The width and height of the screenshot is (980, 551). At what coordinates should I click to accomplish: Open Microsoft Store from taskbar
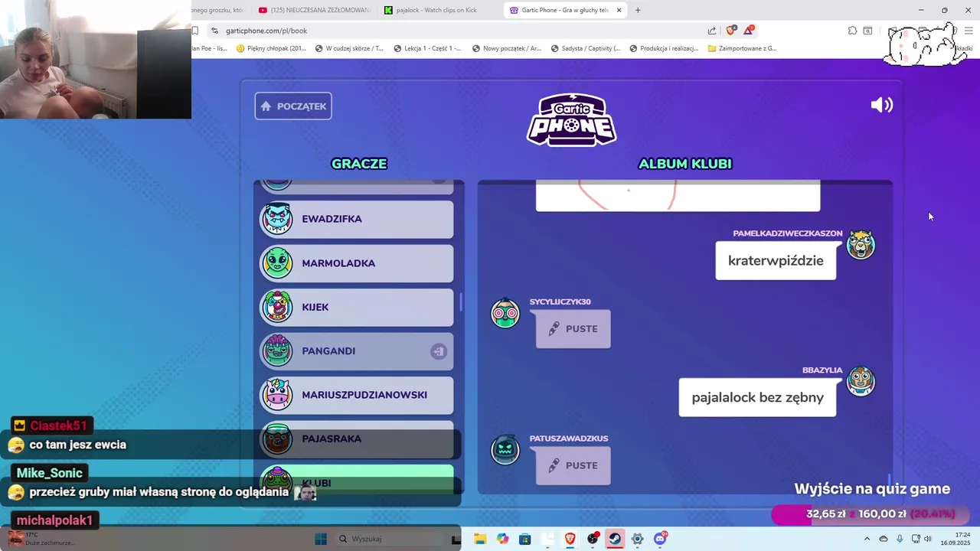524,539
